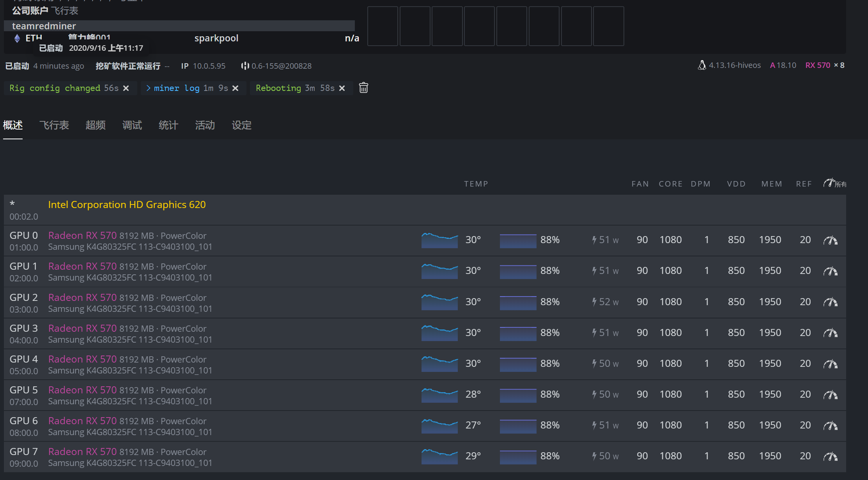Click the Rig config changed message
Screen dimensions: 868x480
tap(55, 88)
